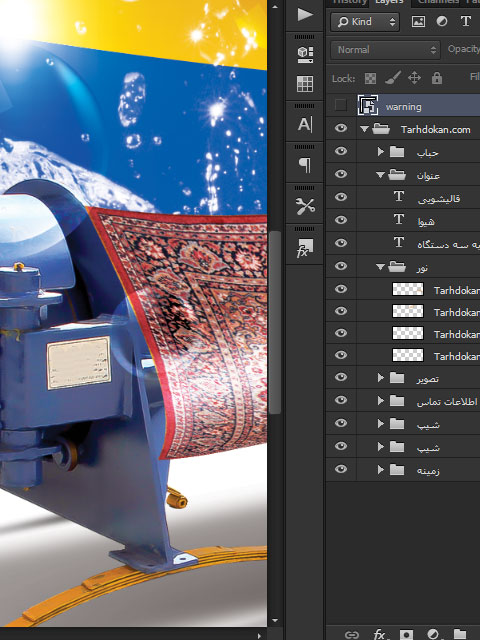Open the Tool Presets panel icon
This screenshot has height=640, width=480.
click(x=305, y=206)
